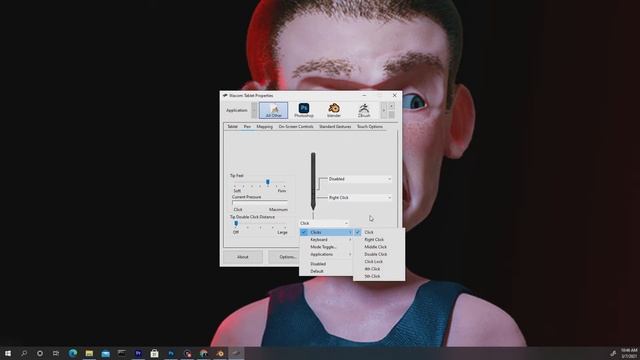Select 5th Click in the submenu
The height and width of the screenshot is (360, 640).
point(379,276)
